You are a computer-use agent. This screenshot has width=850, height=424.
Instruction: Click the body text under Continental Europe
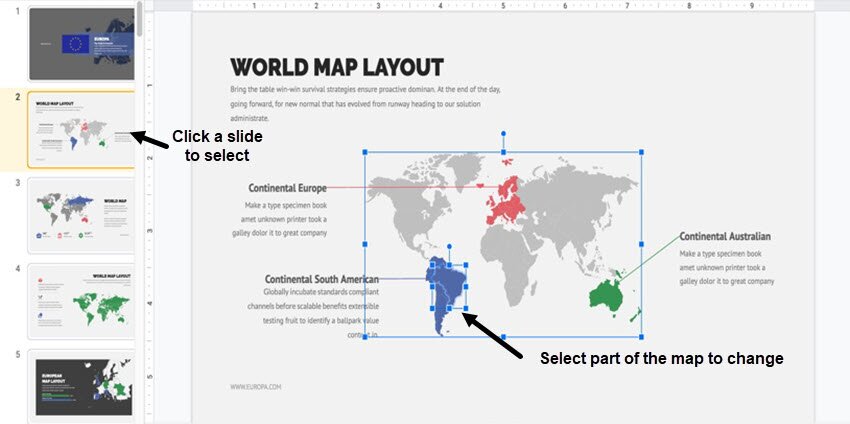[280, 219]
